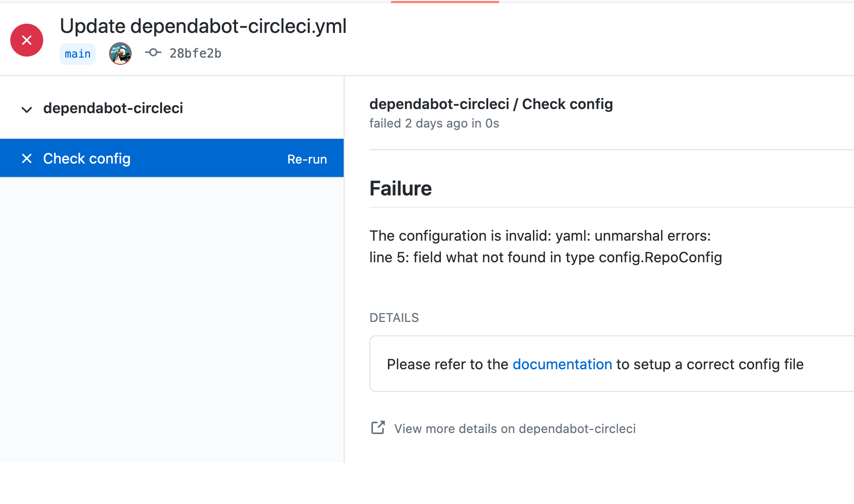854x504 pixels.
Task: Click the commit icon beside 28bfe2b
Action: click(x=153, y=52)
